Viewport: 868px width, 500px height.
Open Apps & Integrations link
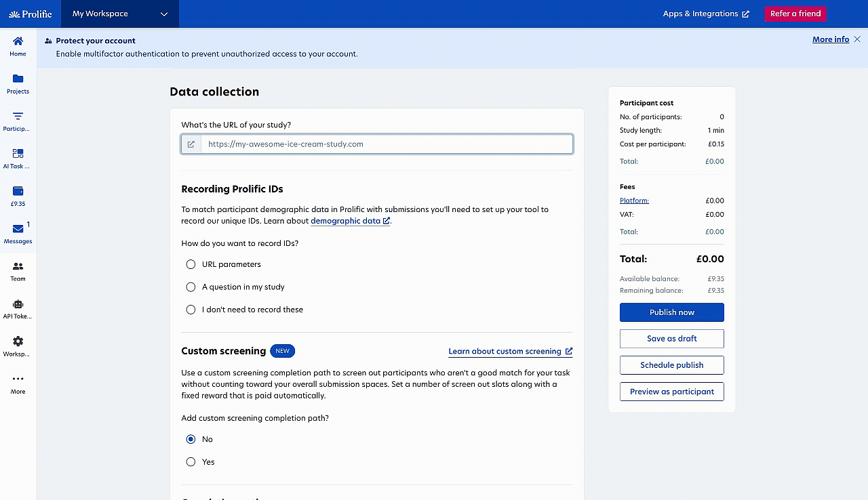706,14
